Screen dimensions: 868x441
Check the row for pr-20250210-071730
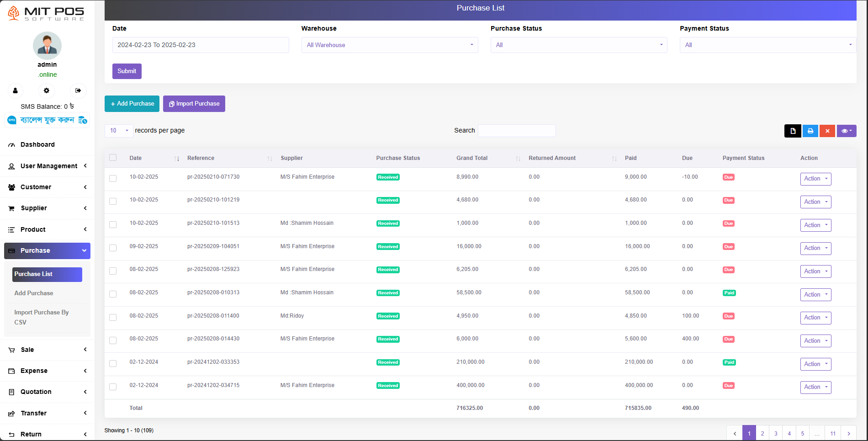tap(113, 178)
